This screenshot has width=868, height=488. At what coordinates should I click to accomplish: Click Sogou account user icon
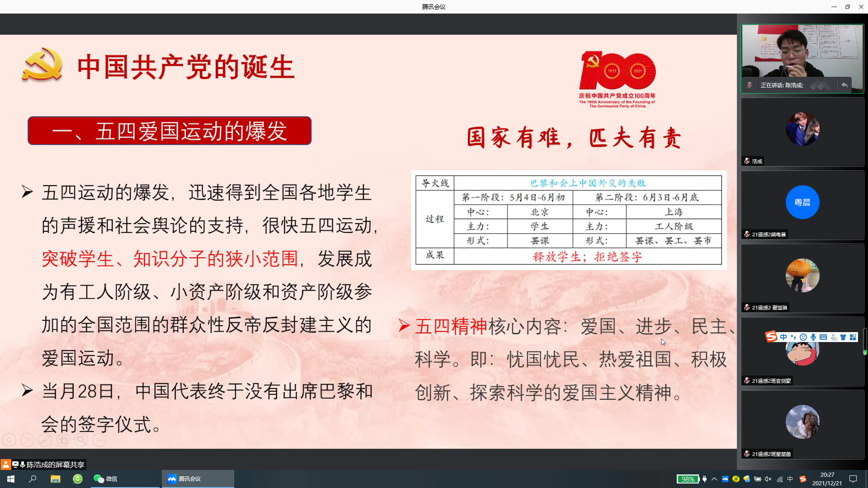coord(834,337)
